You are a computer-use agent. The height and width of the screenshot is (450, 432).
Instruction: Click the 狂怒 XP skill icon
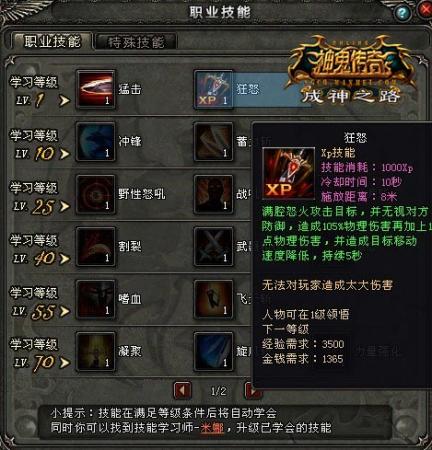click(213, 89)
